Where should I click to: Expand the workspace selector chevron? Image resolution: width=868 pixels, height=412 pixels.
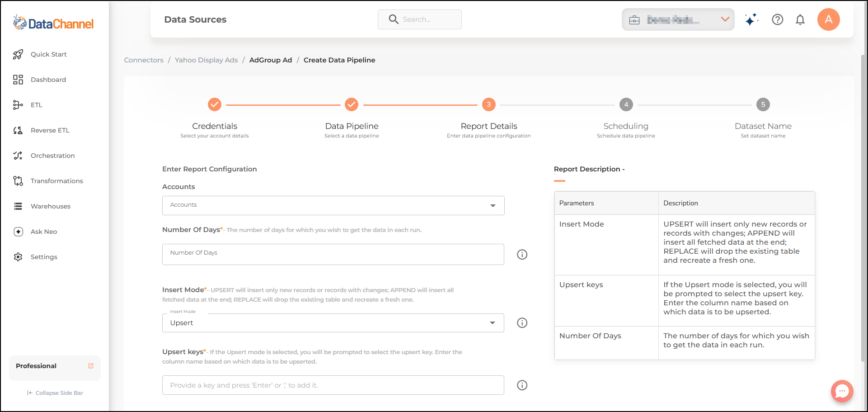[725, 19]
